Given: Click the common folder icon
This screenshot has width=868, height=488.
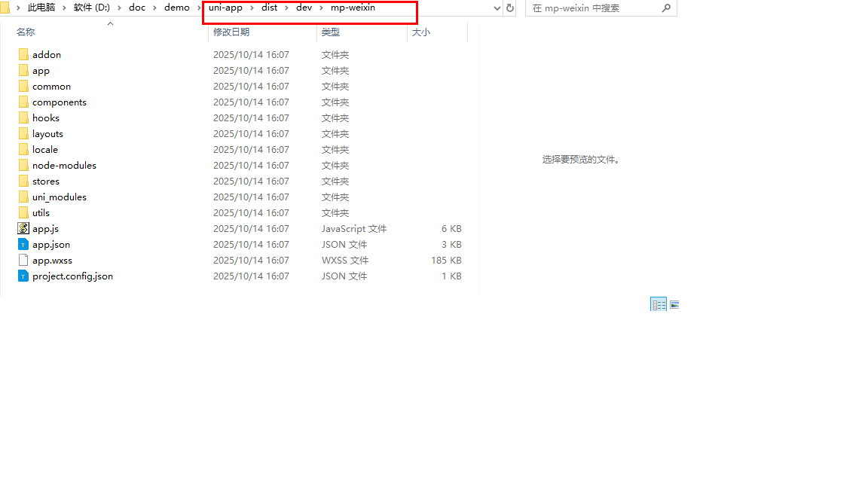Looking at the screenshot, I should [23, 86].
